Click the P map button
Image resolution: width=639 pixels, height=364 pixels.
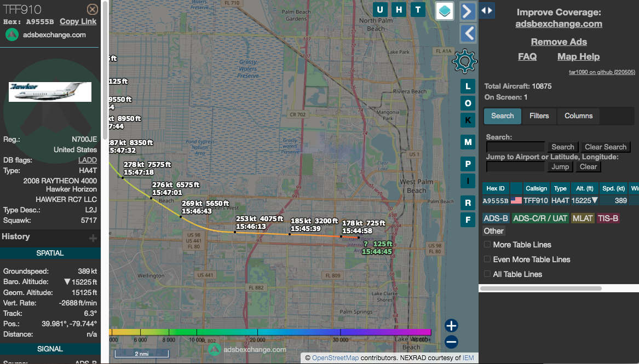pos(468,164)
